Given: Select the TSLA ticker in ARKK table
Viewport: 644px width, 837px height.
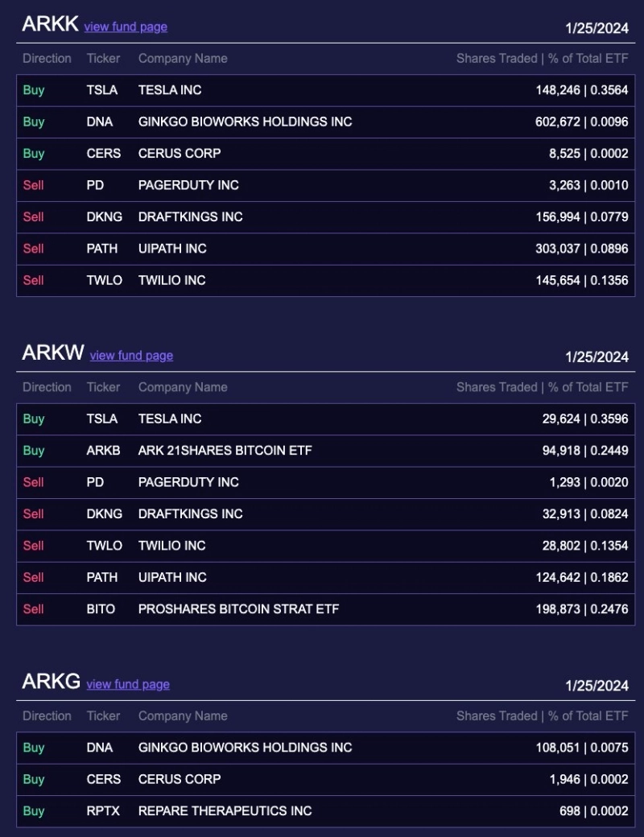Looking at the screenshot, I should click(102, 90).
